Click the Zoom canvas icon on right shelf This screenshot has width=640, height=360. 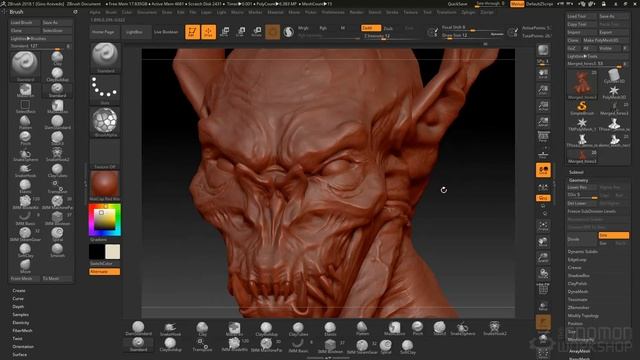(x=543, y=90)
